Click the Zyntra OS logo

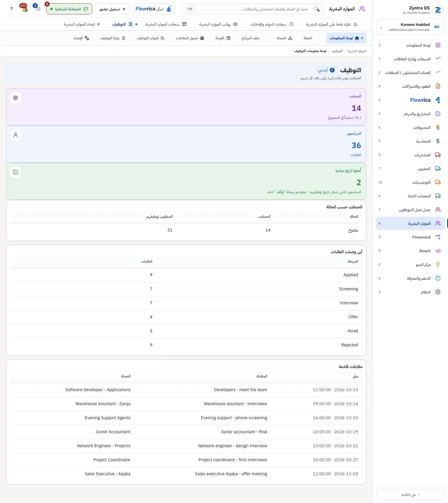[x=438, y=10]
